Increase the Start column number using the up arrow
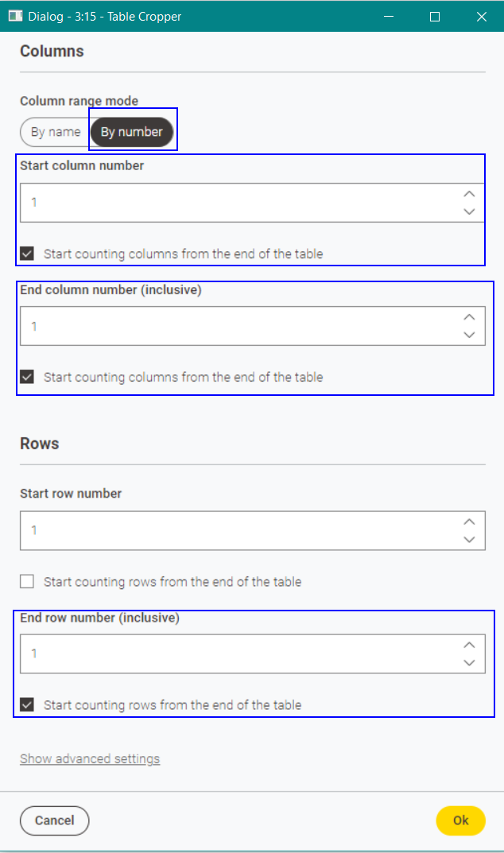 [x=469, y=193]
